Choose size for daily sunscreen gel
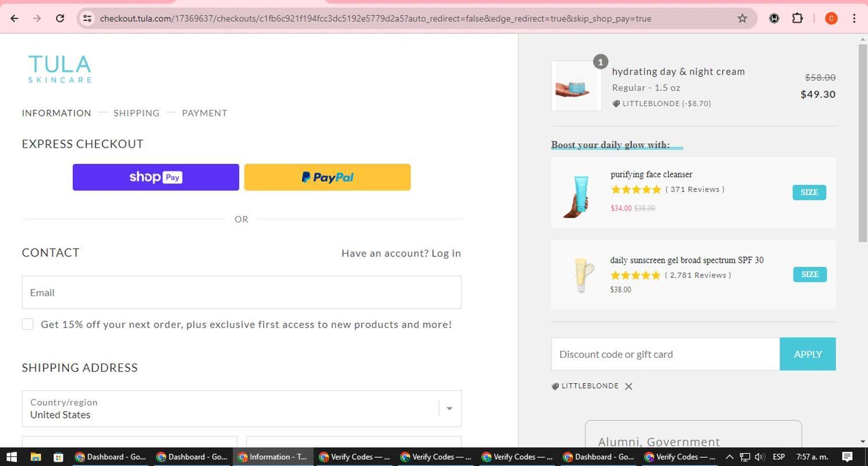This screenshot has width=868, height=466. 810,274
